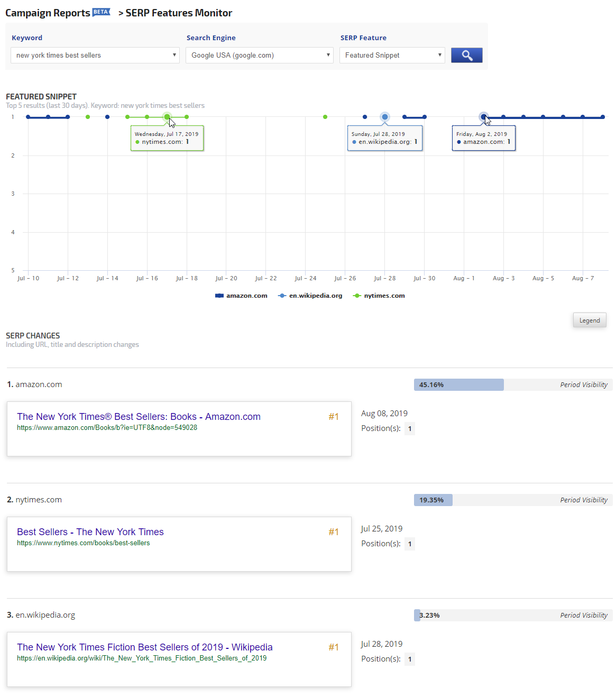616x697 pixels.
Task: Click the amazon.com URL under the title
Action: click(107, 428)
